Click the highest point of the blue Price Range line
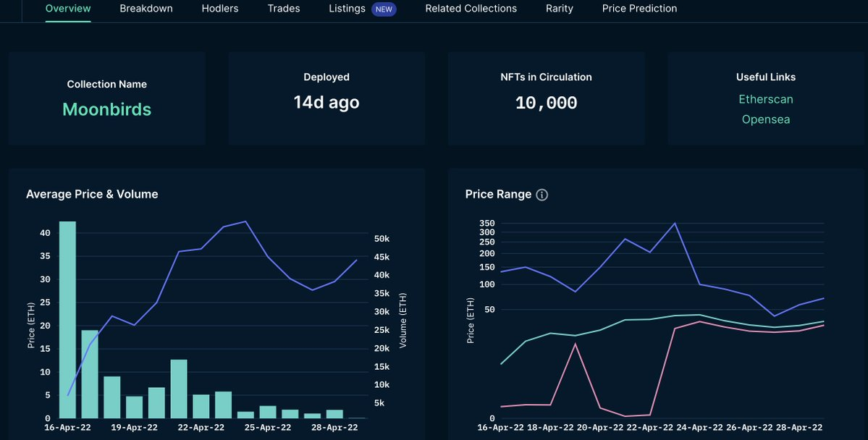Viewport: 868px width, 440px height. [675, 223]
